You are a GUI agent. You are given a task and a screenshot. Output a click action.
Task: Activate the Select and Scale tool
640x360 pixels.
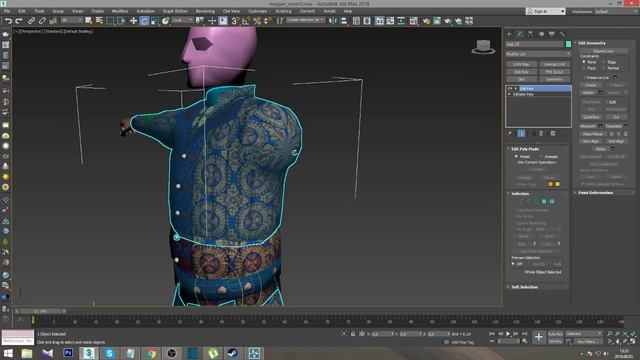pyautogui.click(x=155, y=21)
